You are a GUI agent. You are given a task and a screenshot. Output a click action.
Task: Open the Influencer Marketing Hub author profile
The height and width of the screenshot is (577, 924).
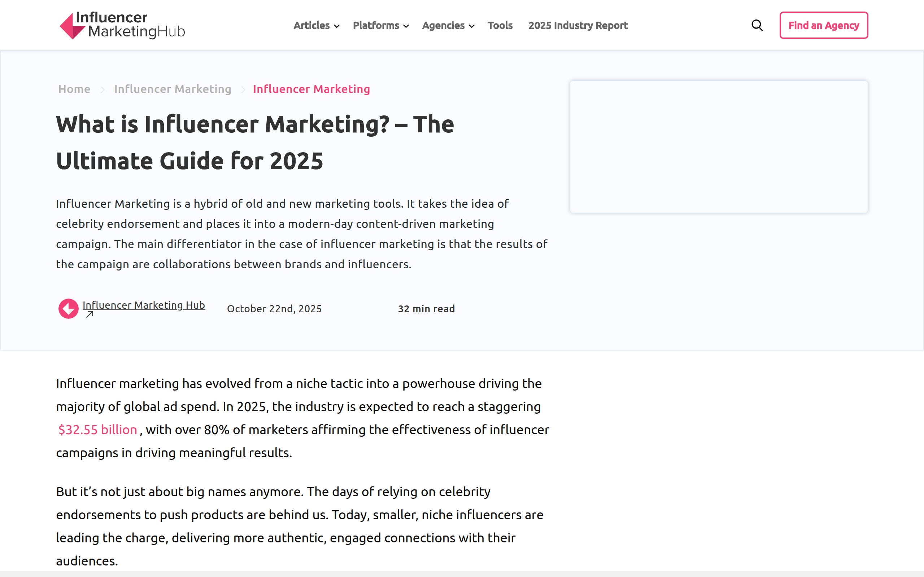click(144, 305)
